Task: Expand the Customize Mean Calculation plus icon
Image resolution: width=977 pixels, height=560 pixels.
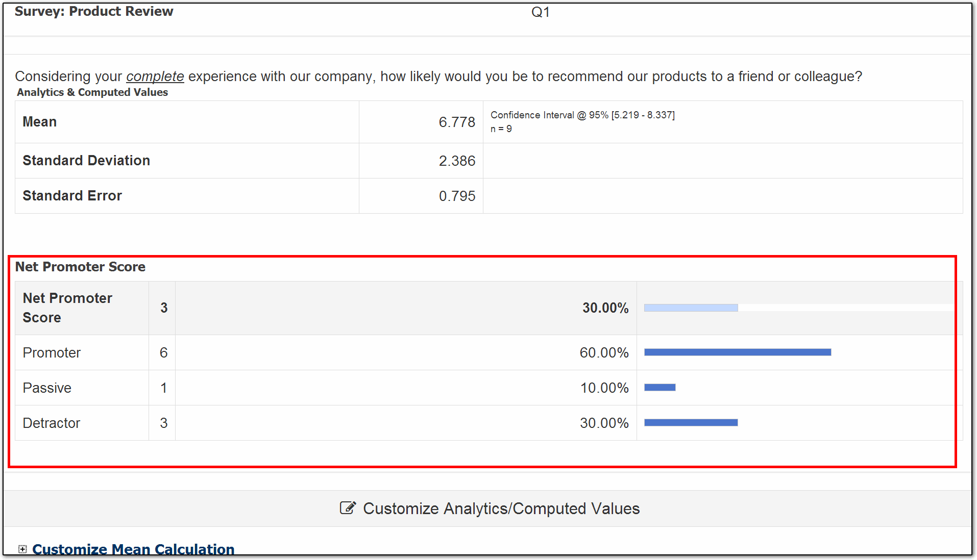Action: click(x=22, y=549)
